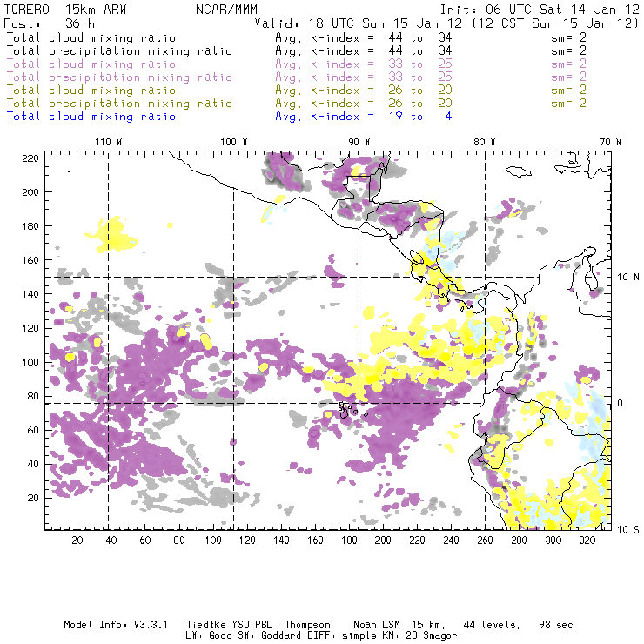Select the olive "Total cloud mixing ratio" legend label
Screen dimensions: 644x644
[x=91, y=91]
